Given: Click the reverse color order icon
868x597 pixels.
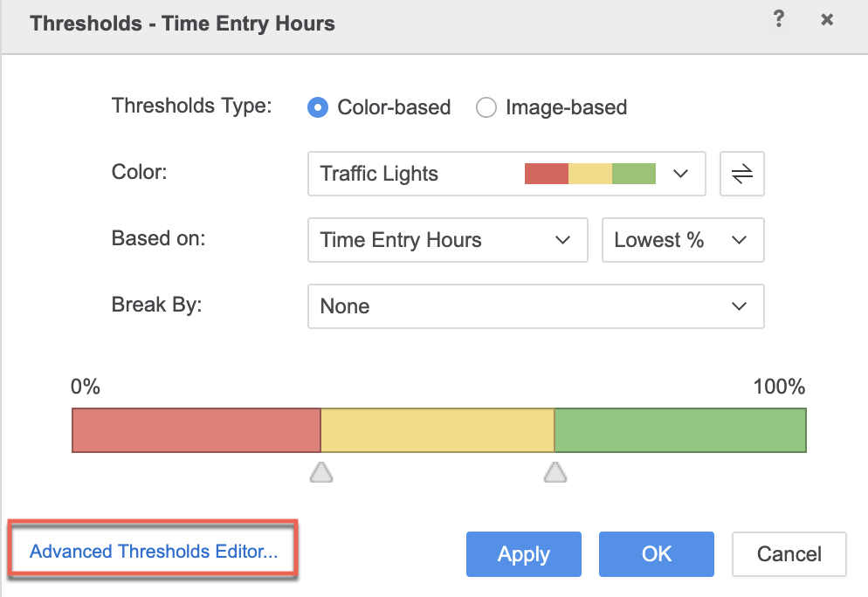Looking at the screenshot, I should click(741, 174).
